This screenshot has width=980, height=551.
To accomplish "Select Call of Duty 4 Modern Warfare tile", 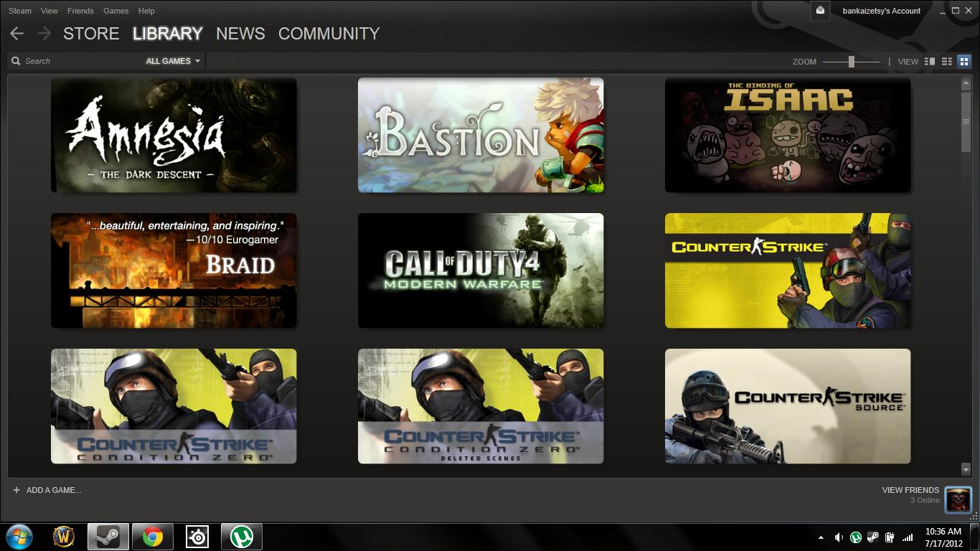I will pos(481,270).
